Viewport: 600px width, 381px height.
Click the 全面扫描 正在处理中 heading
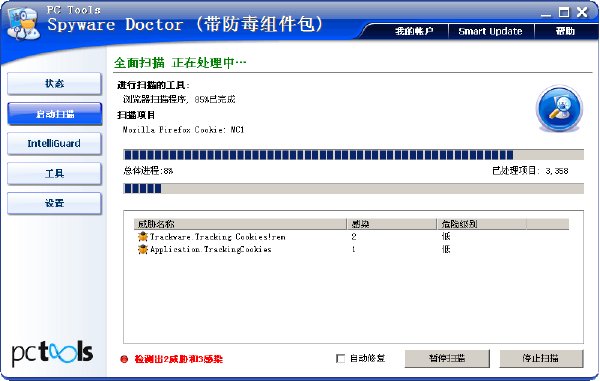tap(180, 63)
